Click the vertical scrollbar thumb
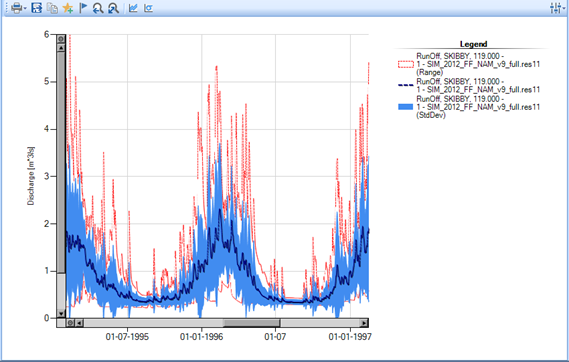This screenshot has height=362, width=569. tap(61, 163)
